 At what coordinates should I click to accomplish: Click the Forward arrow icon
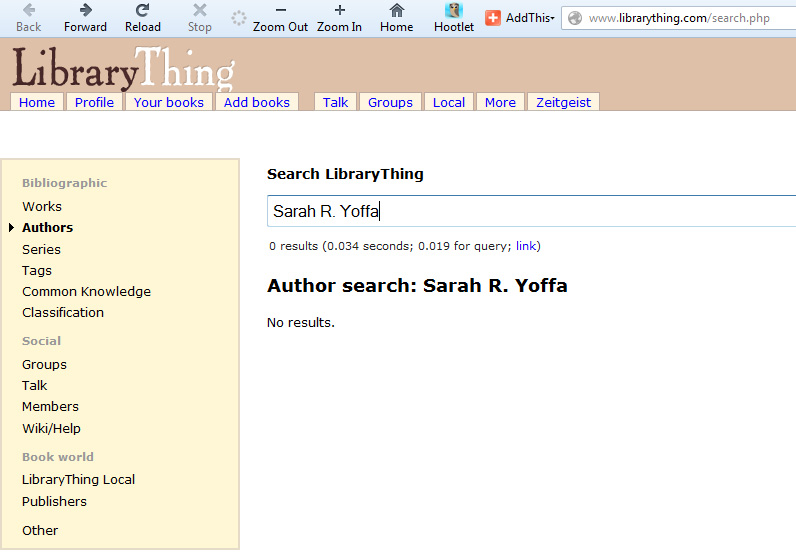[85, 10]
